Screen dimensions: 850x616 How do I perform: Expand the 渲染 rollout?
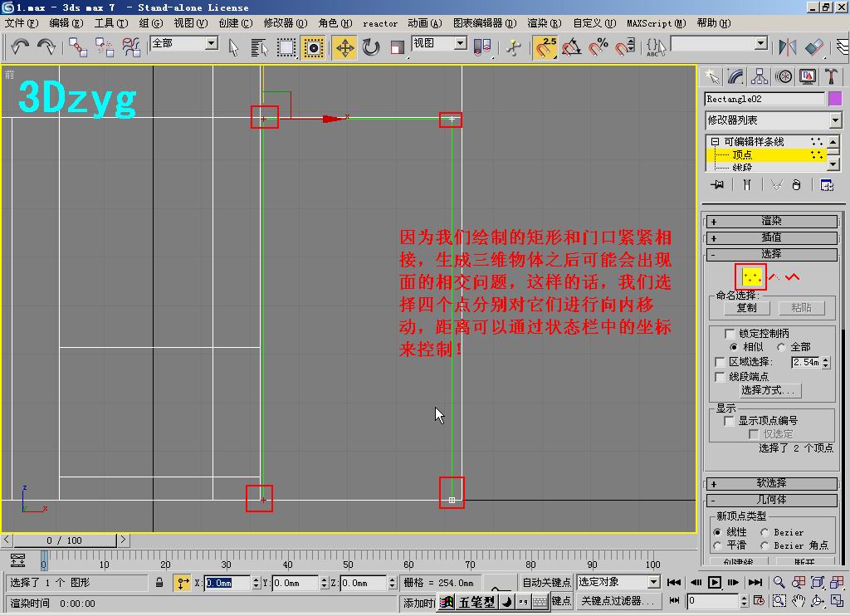tap(771, 222)
